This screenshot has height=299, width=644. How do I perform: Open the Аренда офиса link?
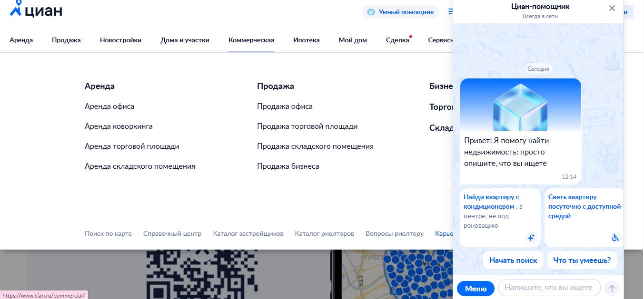pyautogui.click(x=109, y=106)
